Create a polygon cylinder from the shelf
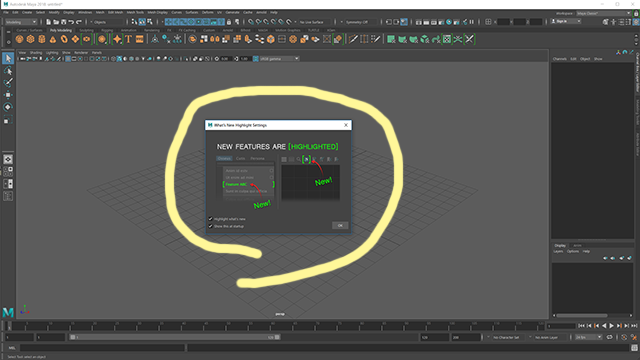640x360 pixels. (x=42, y=39)
